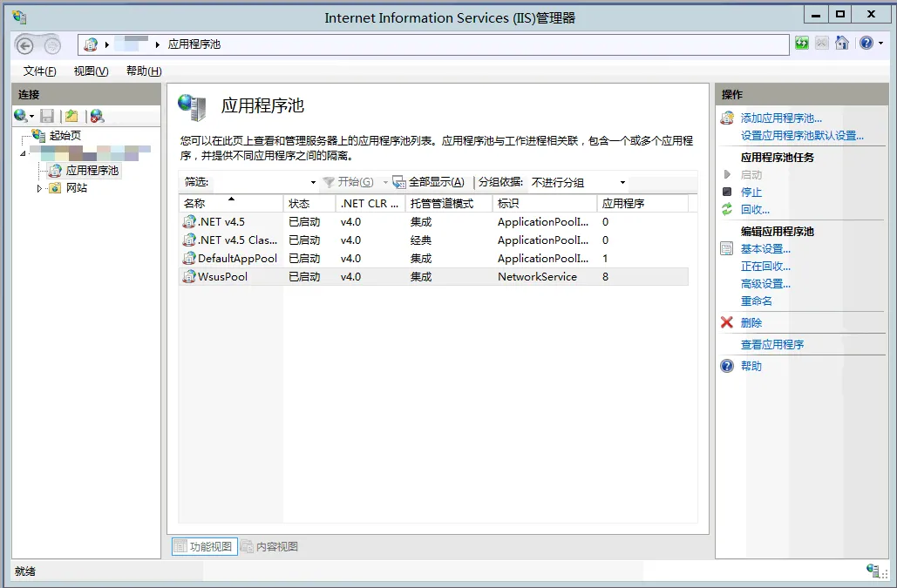The image size is (897, 588).
Task: Click the up folder icon in connections toolbar
Action: tap(71, 116)
